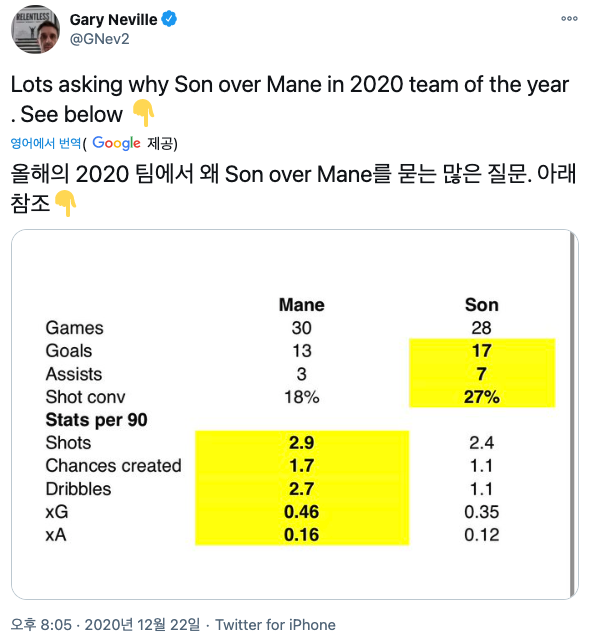The height and width of the screenshot is (641, 590).
Task: Click the tweet timestamp 오후 8:05
Action: pos(41,624)
